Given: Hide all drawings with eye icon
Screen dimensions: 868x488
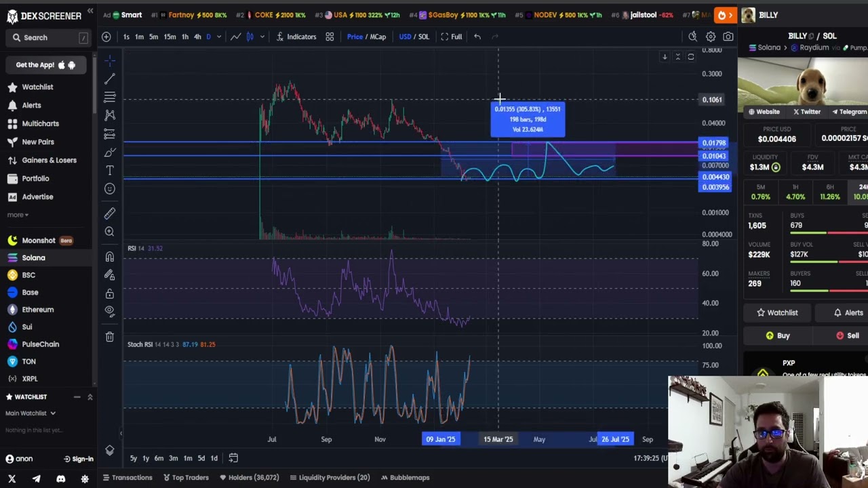Looking at the screenshot, I should click(110, 311).
